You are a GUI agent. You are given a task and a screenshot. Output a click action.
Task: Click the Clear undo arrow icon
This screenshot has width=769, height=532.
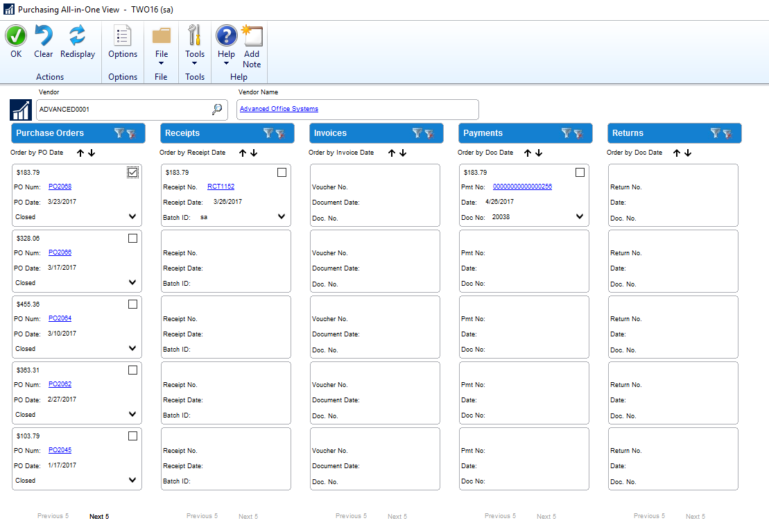tap(43, 36)
